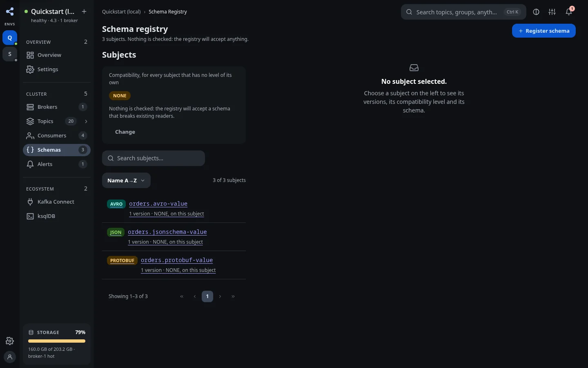The image size is (588, 368).
Task: Open the Brokers sidebar item
Action: (57, 107)
